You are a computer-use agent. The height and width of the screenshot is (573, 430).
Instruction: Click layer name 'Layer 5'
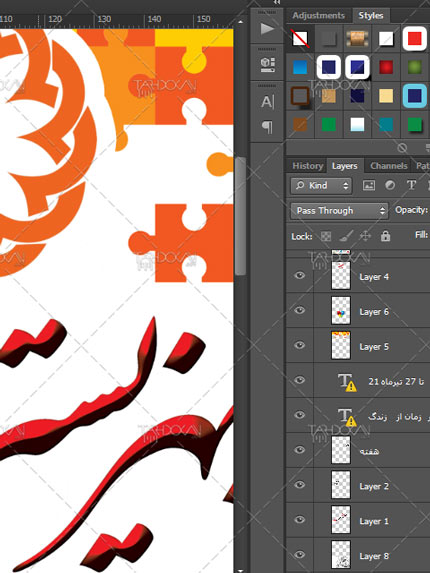click(374, 347)
